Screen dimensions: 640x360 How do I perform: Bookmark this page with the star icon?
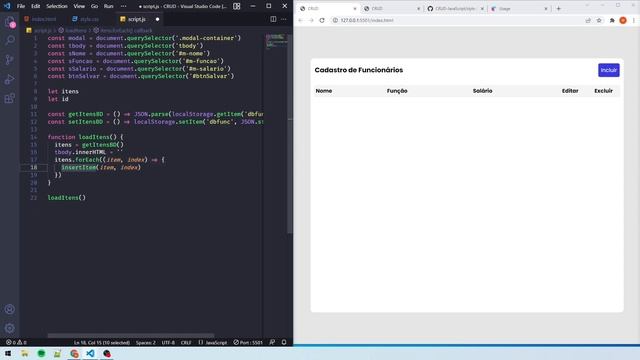(x=599, y=20)
